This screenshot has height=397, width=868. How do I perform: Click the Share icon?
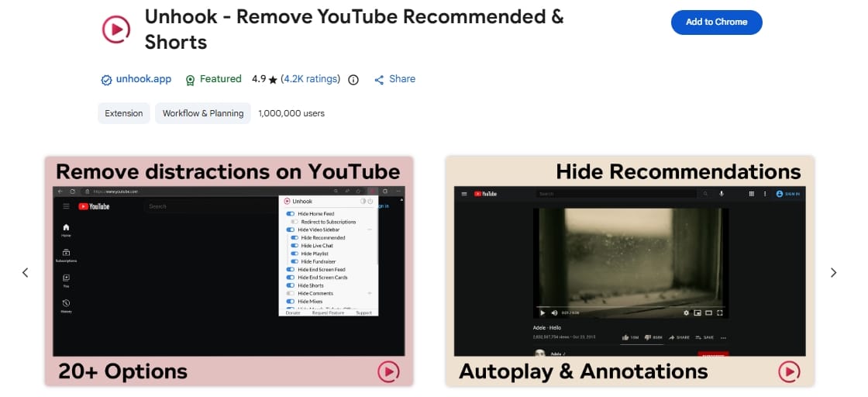(x=379, y=80)
